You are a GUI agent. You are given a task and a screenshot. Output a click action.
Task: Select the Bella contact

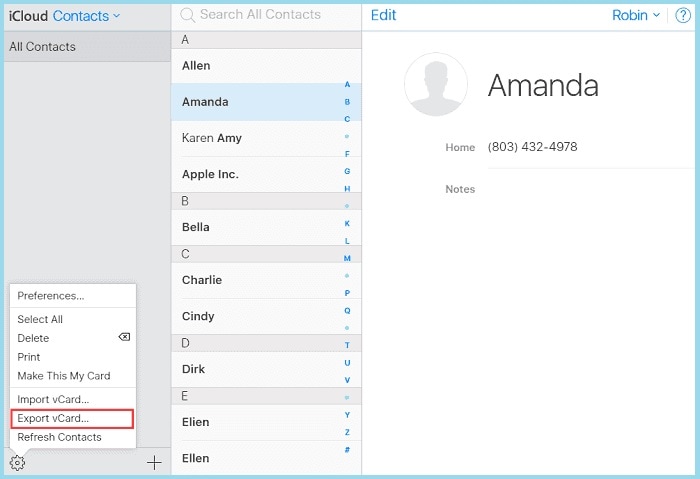point(266,227)
